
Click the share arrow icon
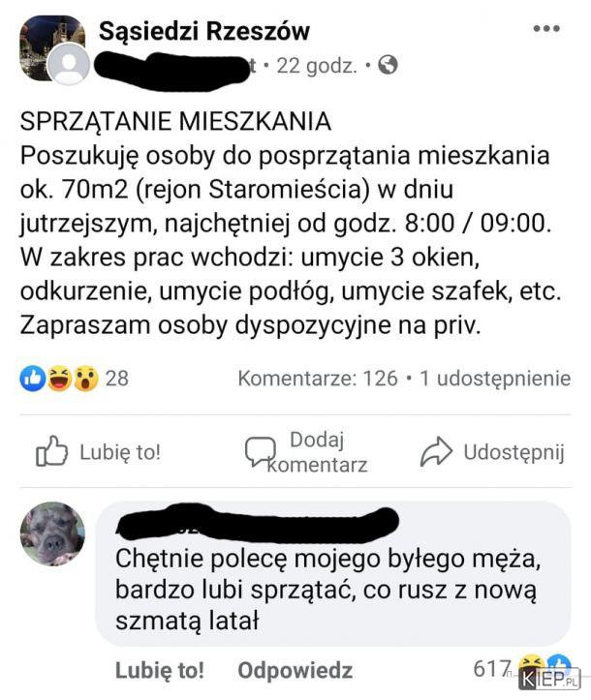tap(436, 451)
